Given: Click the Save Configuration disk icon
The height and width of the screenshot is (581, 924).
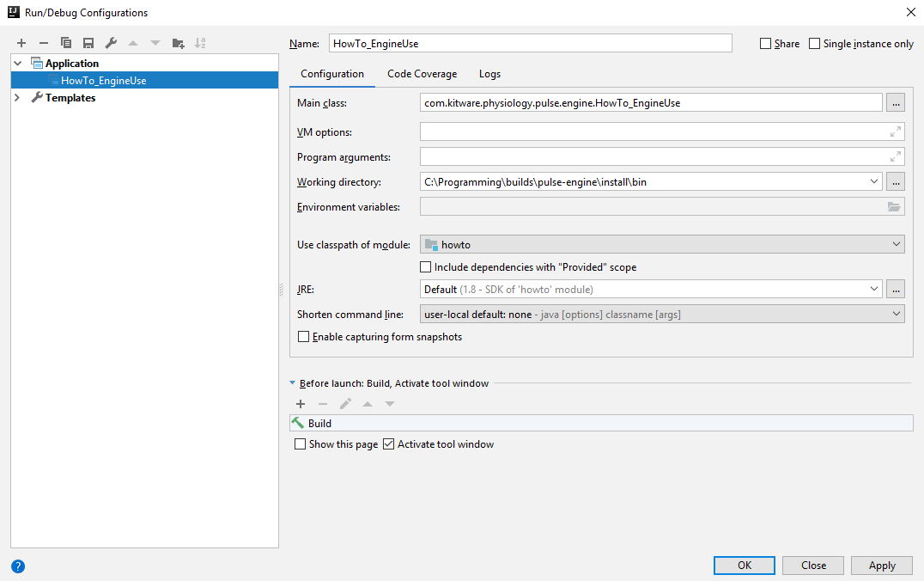Looking at the screenshot, I should coord(88,43).
